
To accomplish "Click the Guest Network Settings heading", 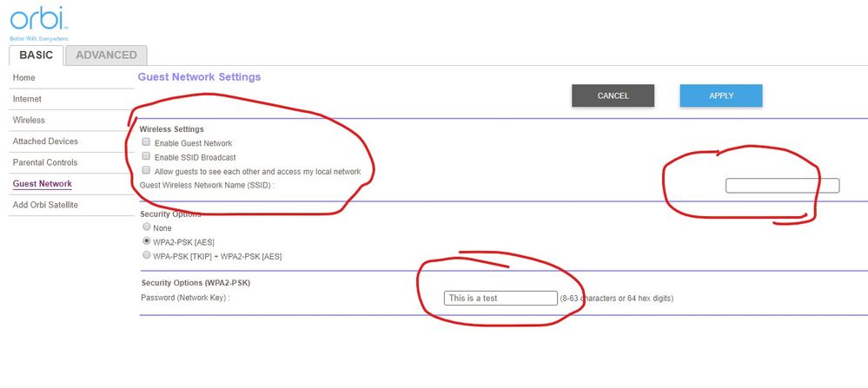I will click(199, 77).
